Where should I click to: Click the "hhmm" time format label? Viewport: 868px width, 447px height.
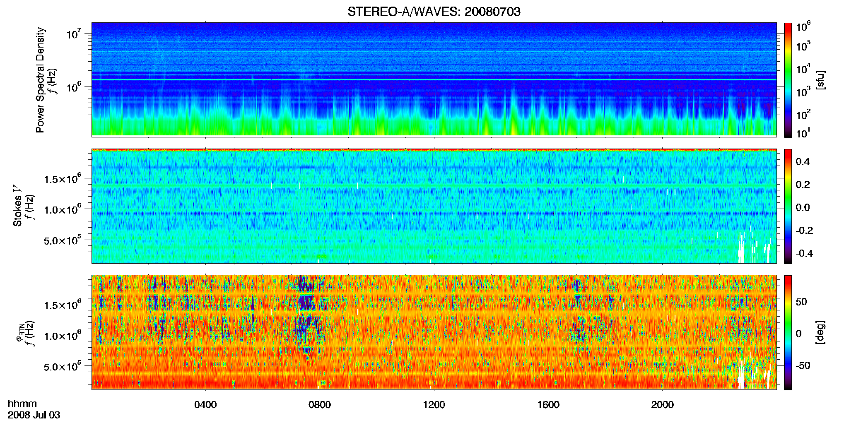(22, 404)
